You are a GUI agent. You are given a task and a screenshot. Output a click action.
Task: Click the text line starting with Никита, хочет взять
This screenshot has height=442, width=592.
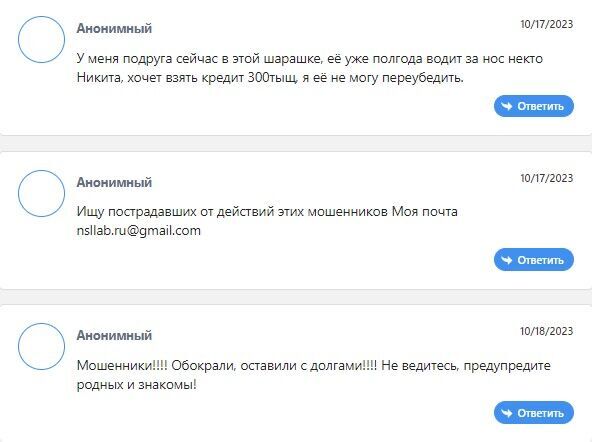pos(270,78)
